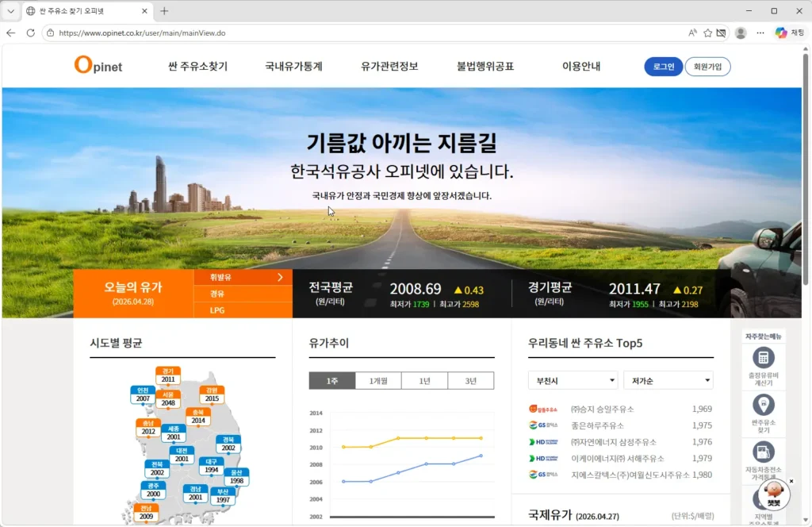Click the Opinet logo
This screenshot has height=527, width=812.
tap(98, 65)
